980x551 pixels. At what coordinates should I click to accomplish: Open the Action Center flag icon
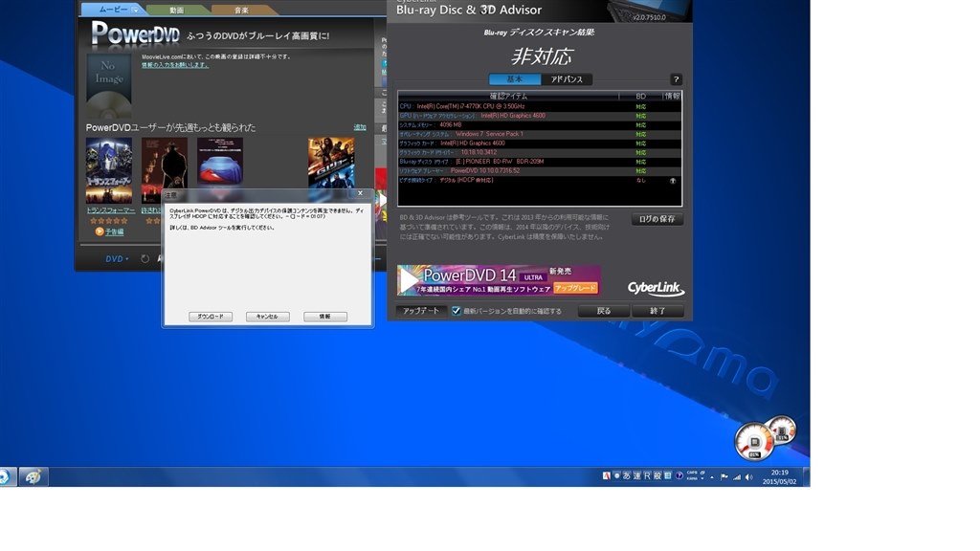pos(724,477)
